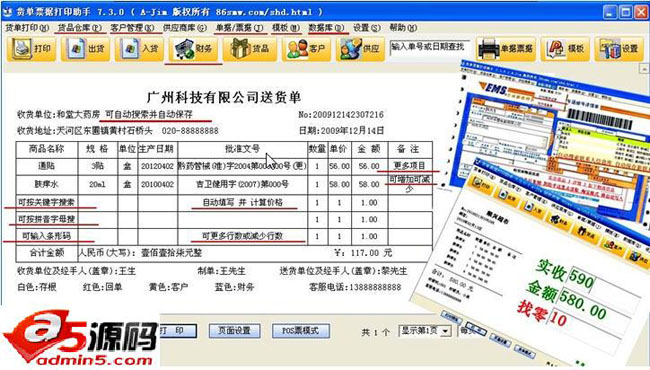Click the 客服电话:13888888888 text
This screenshot has height=370, width=650.
[355, 287]
